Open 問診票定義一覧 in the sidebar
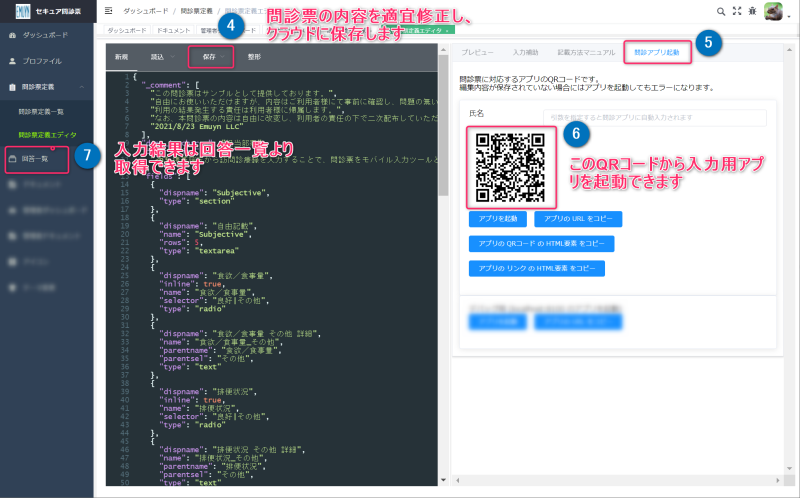This screenshot has width=800, height=498. click(x=41, y=112)
